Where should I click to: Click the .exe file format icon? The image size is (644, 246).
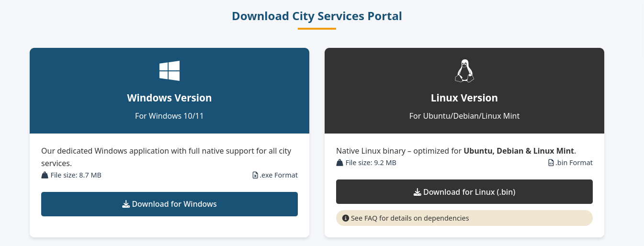tap(255, 175)
